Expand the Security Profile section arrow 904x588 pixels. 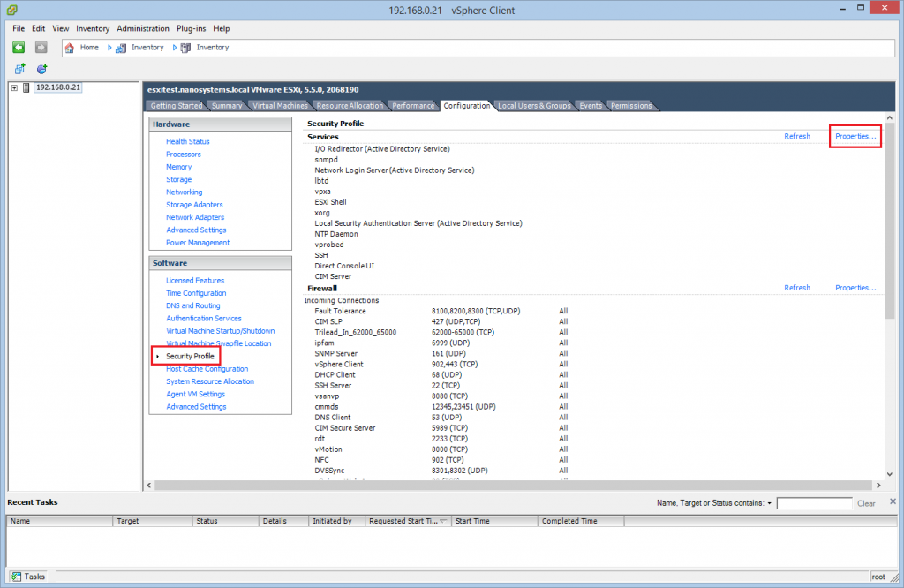coord(156,356)
